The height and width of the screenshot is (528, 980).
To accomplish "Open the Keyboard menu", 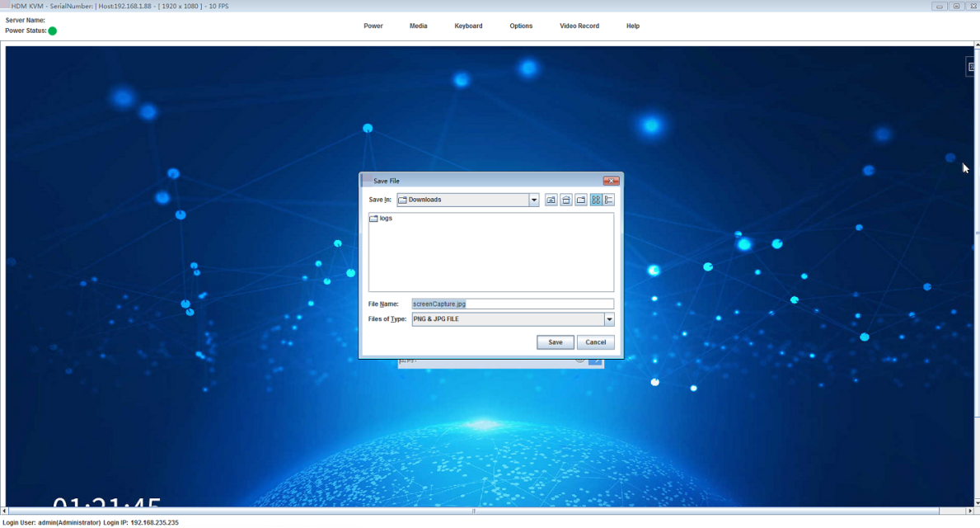I will click(x=468, y=26).
